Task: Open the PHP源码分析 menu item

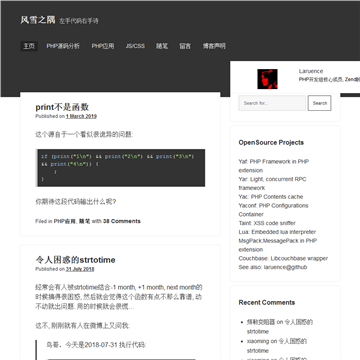Action: (63, 46)
